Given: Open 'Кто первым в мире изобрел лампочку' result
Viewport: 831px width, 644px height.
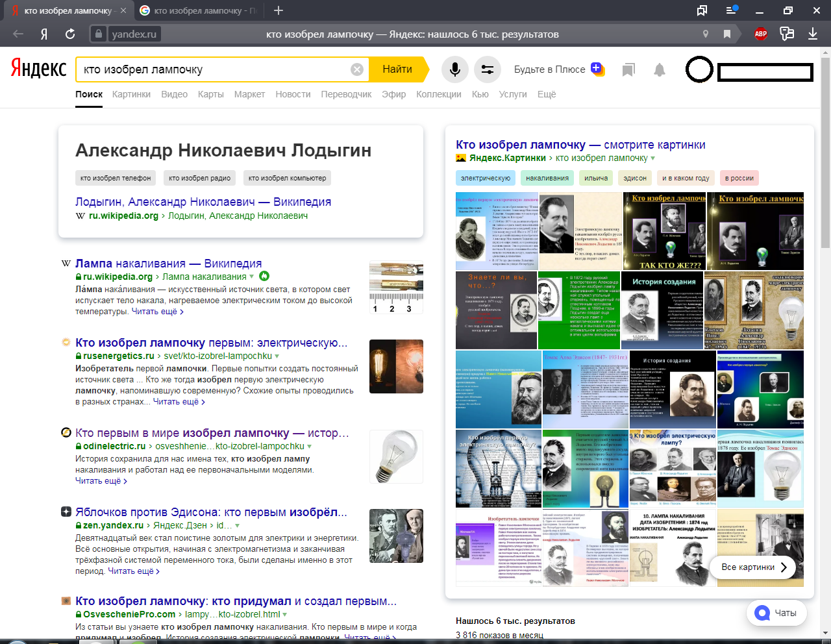Looking at the screenshot, I should (212, 433).
